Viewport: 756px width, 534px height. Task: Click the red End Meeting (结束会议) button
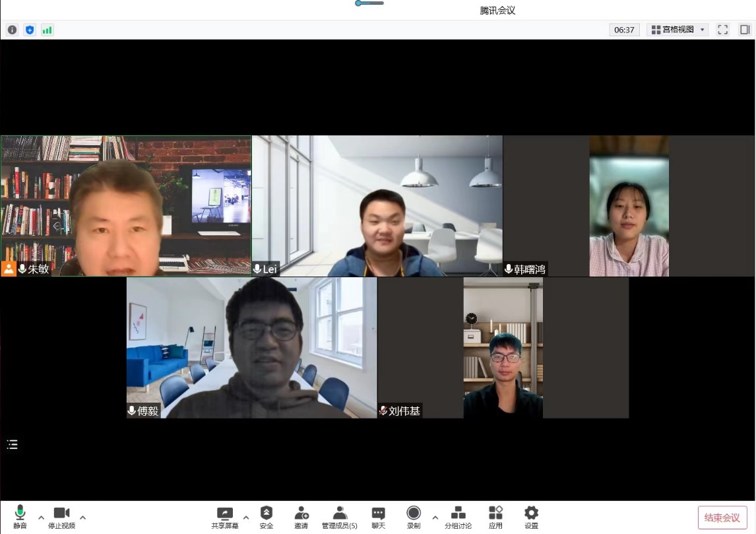coord(722,517)
